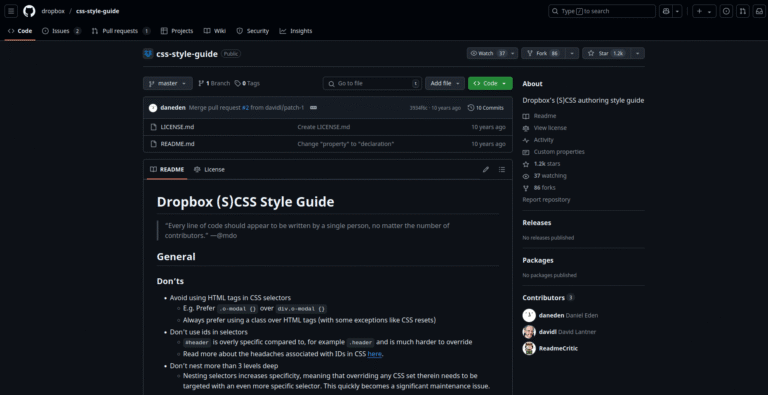This screenshot has width=768, height=395.
Task: Open View license link in About
Action: pyautogui.click(x=550, y=128)
